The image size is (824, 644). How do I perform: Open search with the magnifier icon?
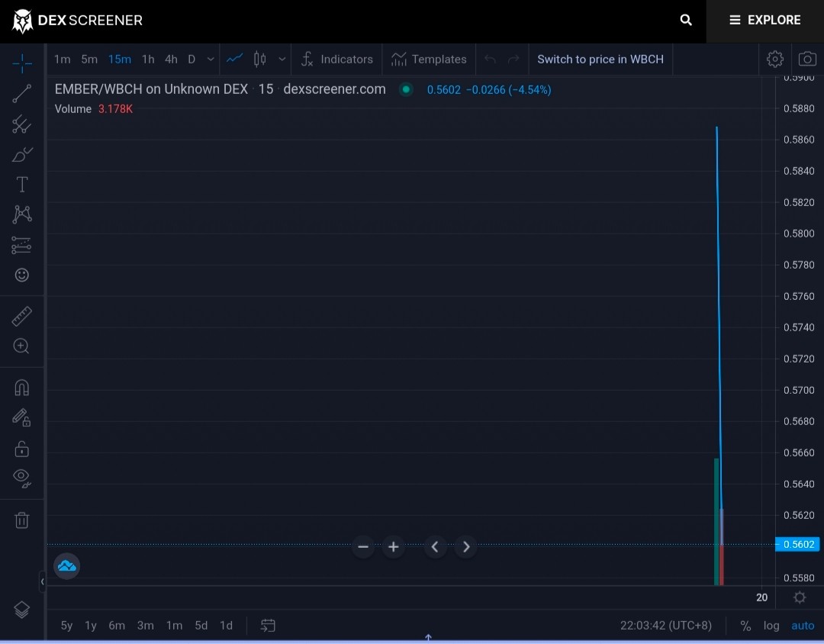click(686, 20)
